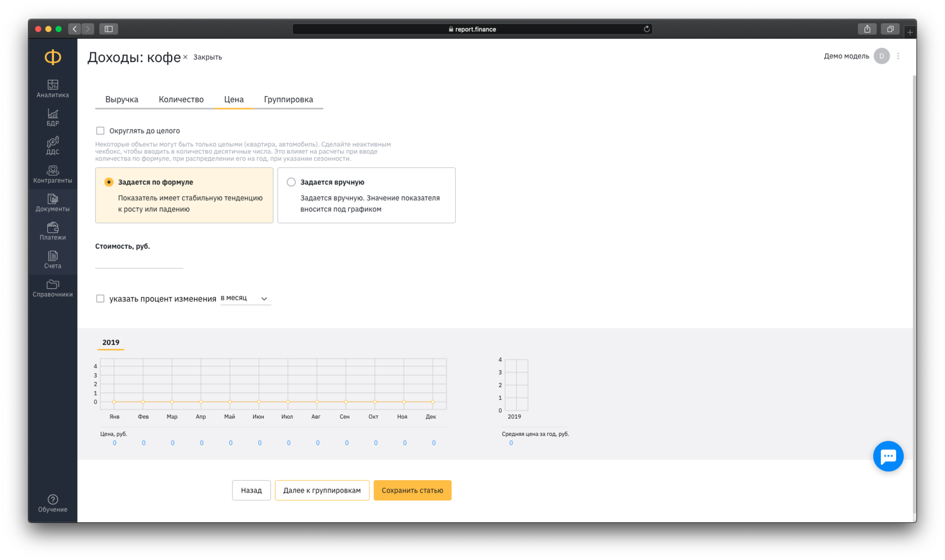Open the Документы sidebar section

[x=53, y=203]
